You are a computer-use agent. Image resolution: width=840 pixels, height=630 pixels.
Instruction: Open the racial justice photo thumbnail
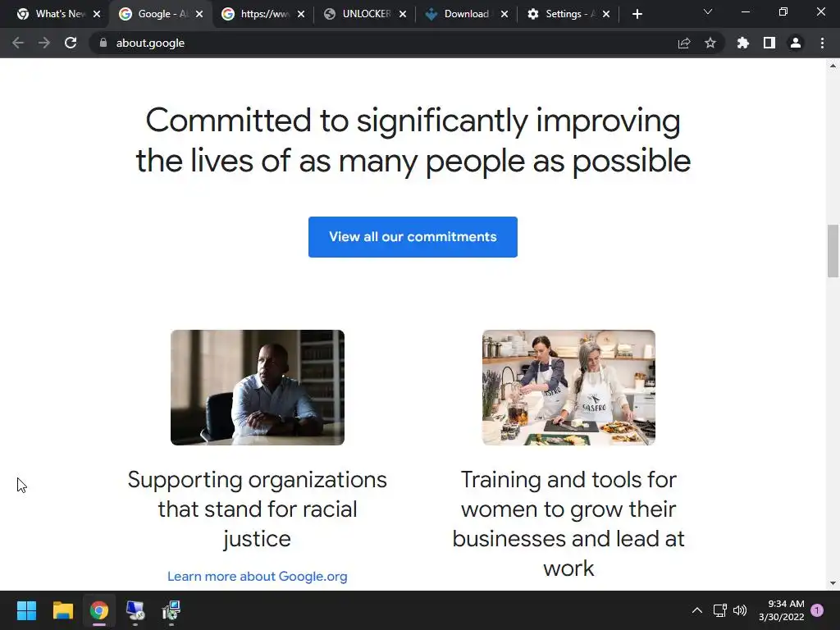(258, 387)
